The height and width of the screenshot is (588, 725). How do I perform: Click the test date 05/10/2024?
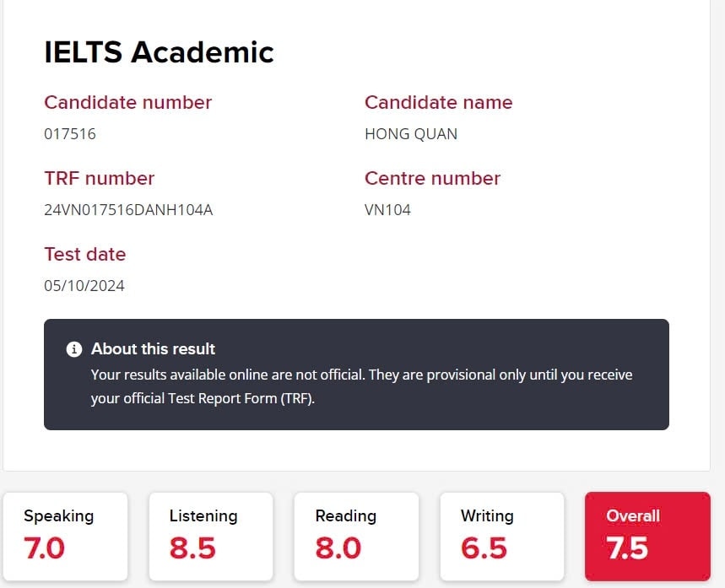[84, 286]
